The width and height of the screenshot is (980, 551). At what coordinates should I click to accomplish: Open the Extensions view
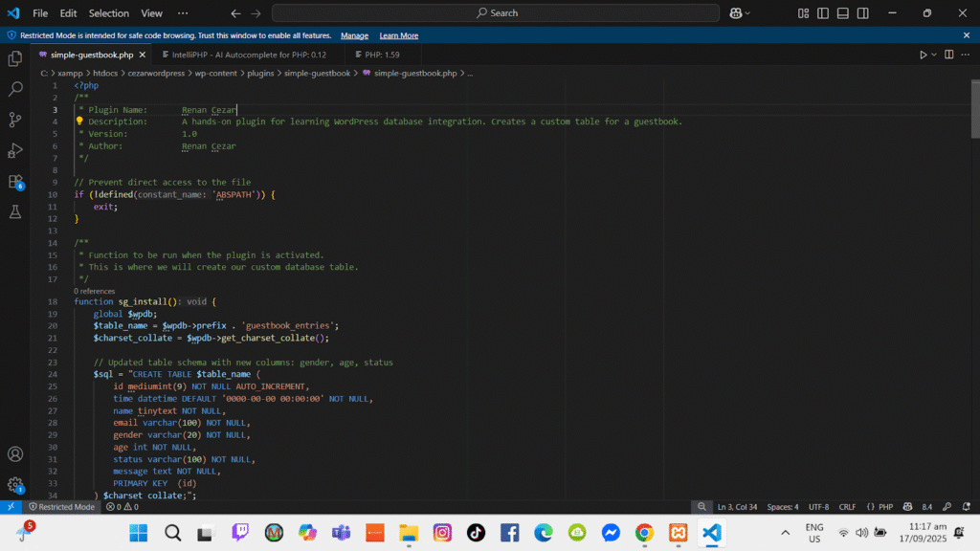click(x=15, y=181)
